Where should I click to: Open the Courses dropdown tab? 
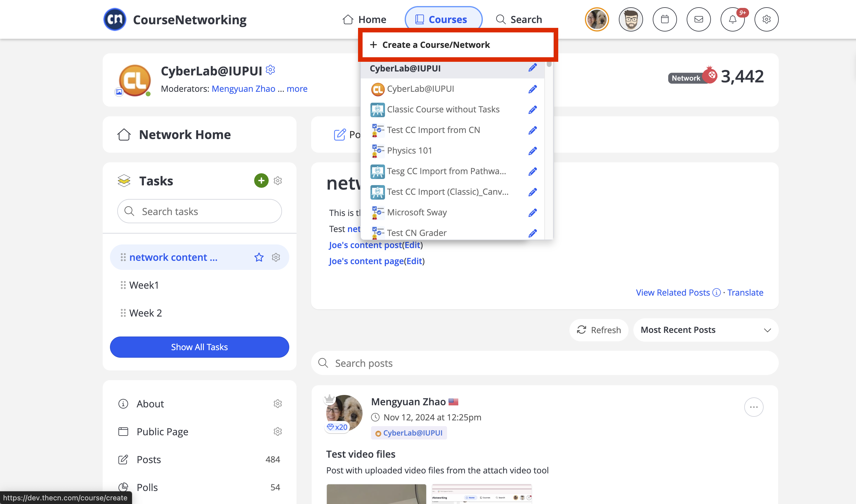tap(443, 19)
